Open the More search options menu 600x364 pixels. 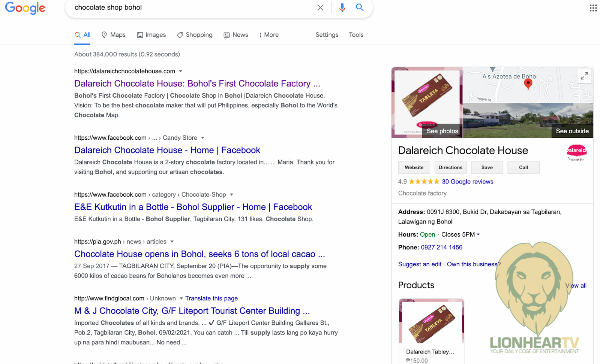tap(269, 35)
